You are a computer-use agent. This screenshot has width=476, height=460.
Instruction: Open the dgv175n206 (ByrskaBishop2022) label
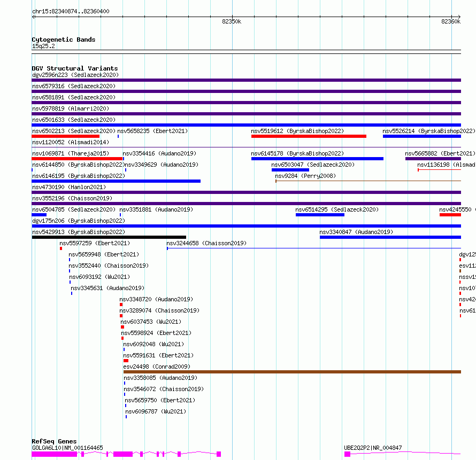click(79, 221)
